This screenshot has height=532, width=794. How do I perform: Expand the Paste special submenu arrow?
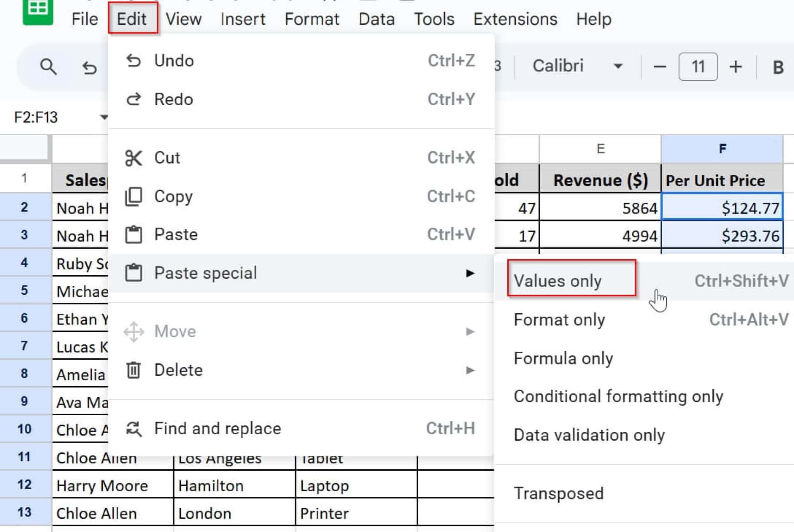pyautogui.click(x=470, y=273)
